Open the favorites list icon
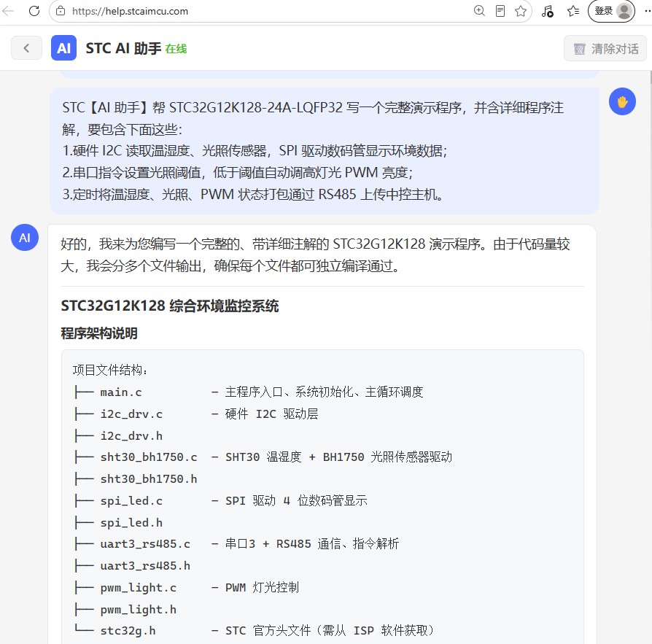The height and width of the screenshot is (644, 652). (x=573, y=11)
